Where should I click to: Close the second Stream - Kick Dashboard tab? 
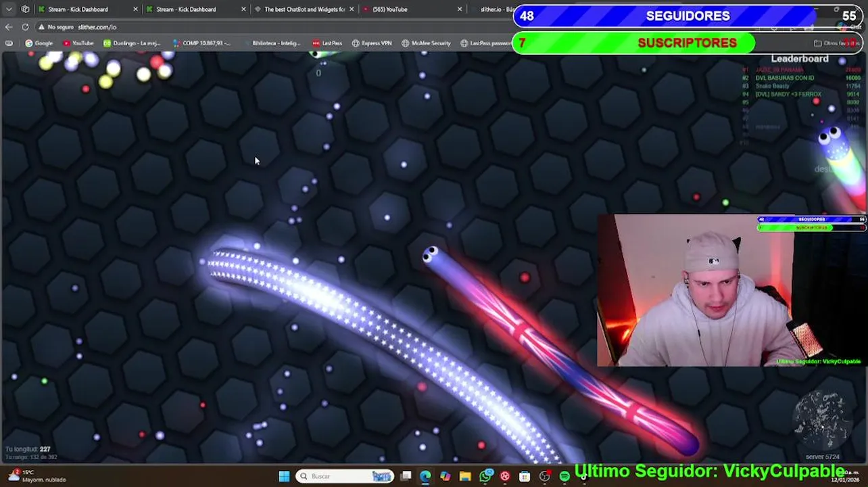(243, 9)
